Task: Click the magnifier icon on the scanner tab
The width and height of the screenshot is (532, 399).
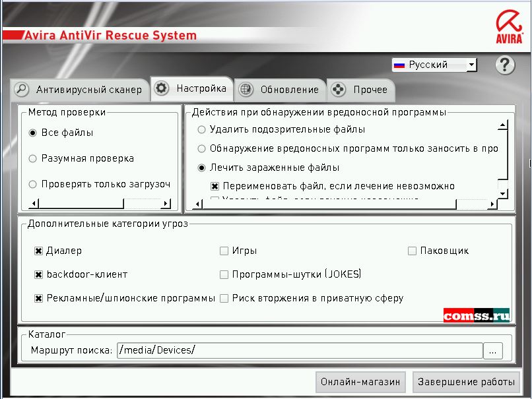Action: coord(22,90)
